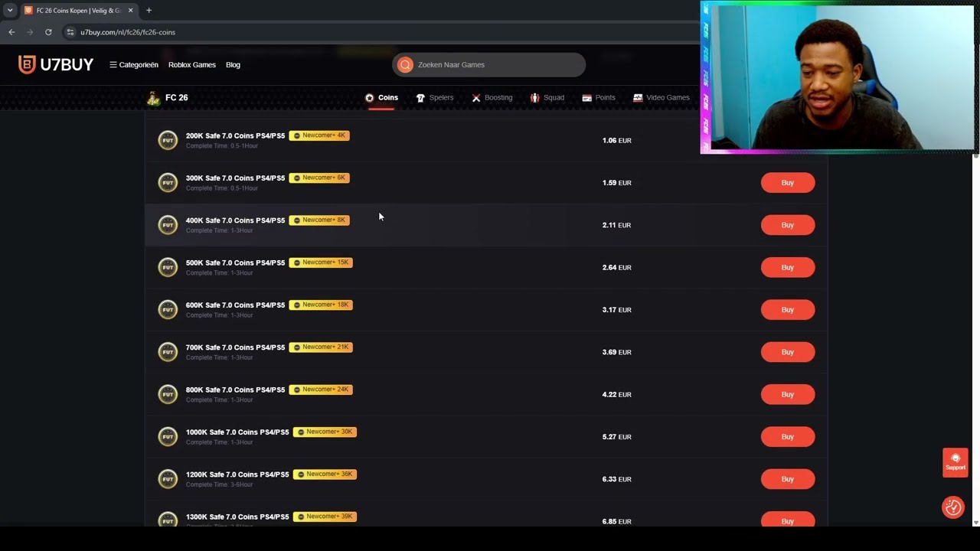This screenshot has width=980, height=551.
Task: Buy the 800K Safe 7.0 Coins offer
Action: (788, 394)
